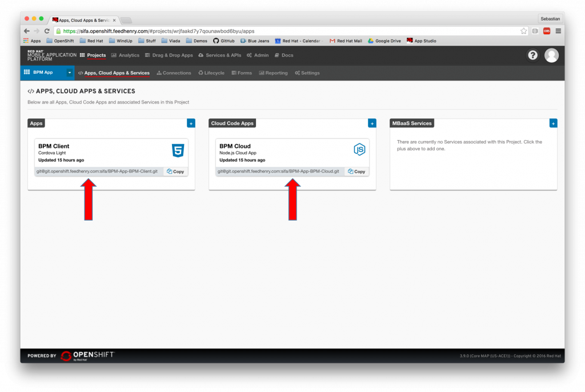The height and width of the screenshot is (392, 585).
Task: Open the Google Drive bookmark
Action: point(384,41)
